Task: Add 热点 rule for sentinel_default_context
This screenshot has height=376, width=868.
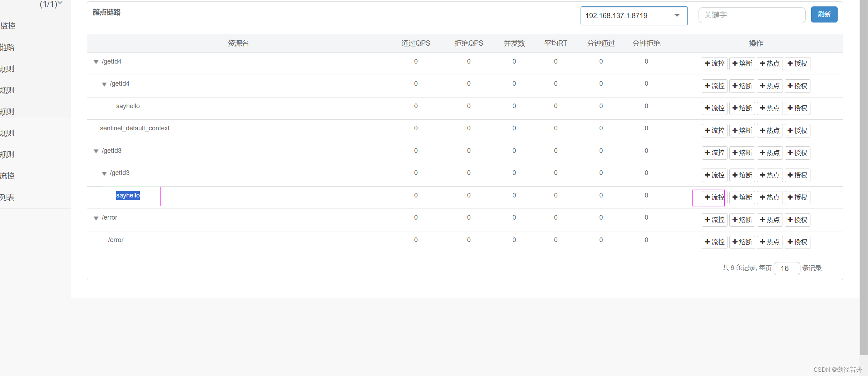Action: [770, 131]
